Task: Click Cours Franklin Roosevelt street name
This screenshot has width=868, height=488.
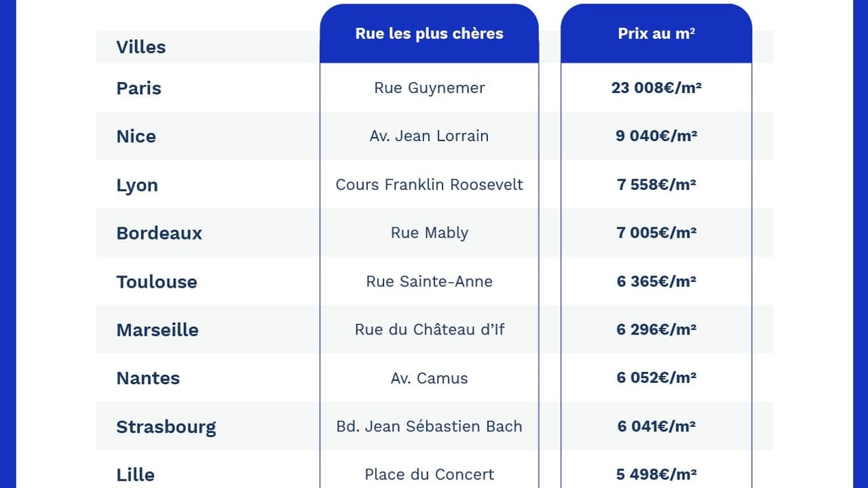Action: pyautogui.click(x=429, y=185)
